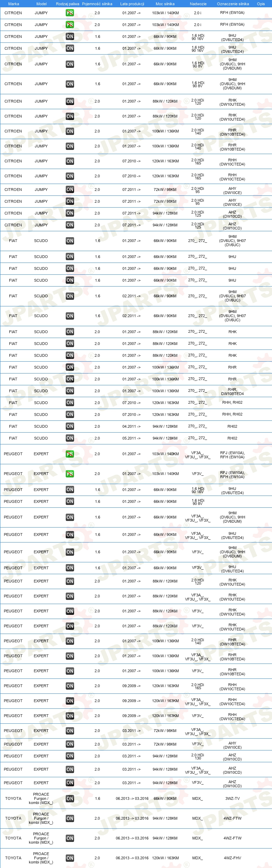Click the Nadwozie column header

tap(198, 4)
